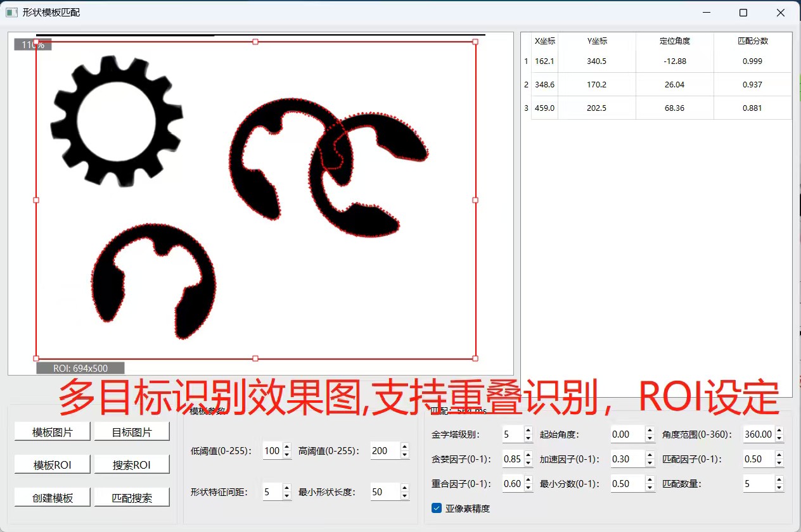The width and height of the screenshot is (801, 532).
Task: Decrease 起始角度 with down arrow
Action: click(650, 438)
